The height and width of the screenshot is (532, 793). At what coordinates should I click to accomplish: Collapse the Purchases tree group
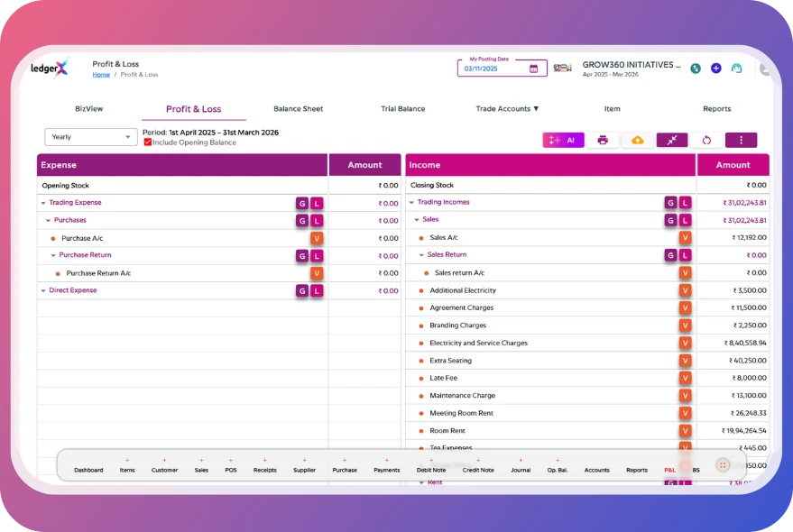pyautogui.click(x=49, y=220)
